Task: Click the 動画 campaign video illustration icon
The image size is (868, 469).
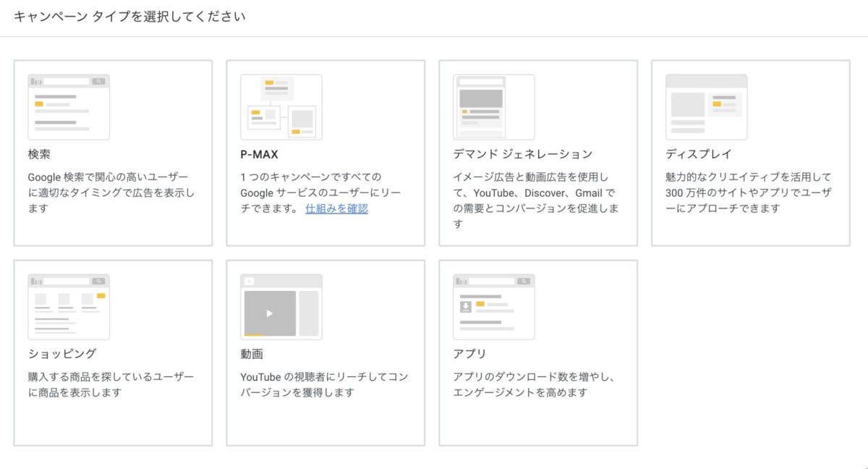Action: (281, 307)
